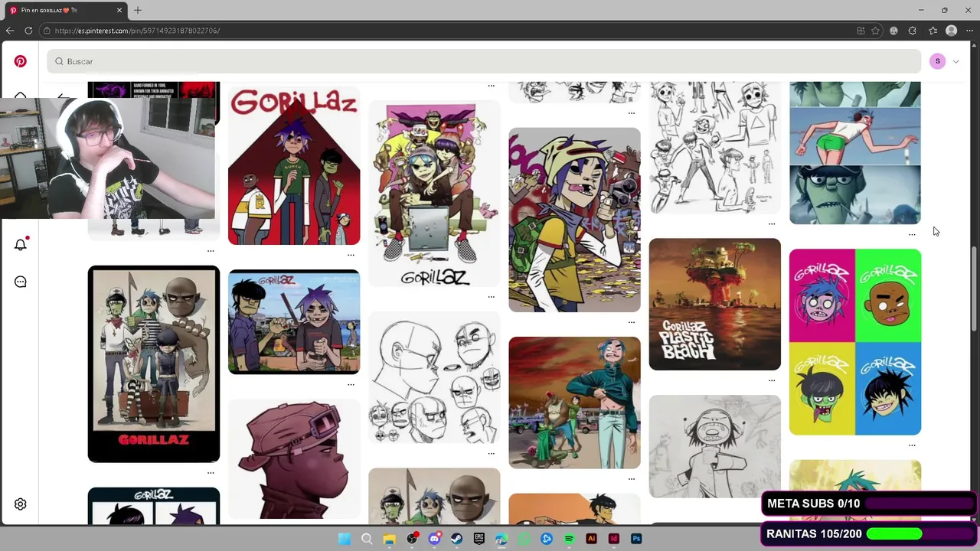Open the head sketch studies pin
The image size is (980, 551).
click(x=434, y=377)
